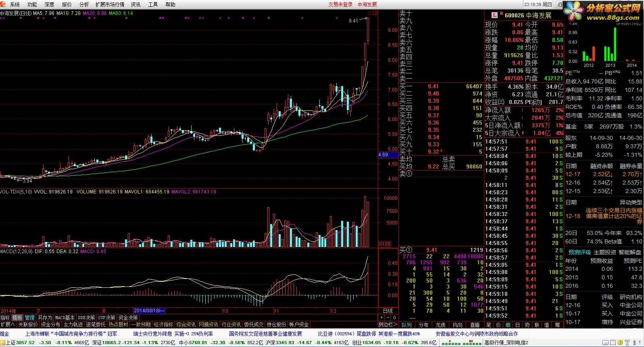Select the DDE决策 template
The width and height of the screenshot is (644, 347).
(x=87, y=318)
